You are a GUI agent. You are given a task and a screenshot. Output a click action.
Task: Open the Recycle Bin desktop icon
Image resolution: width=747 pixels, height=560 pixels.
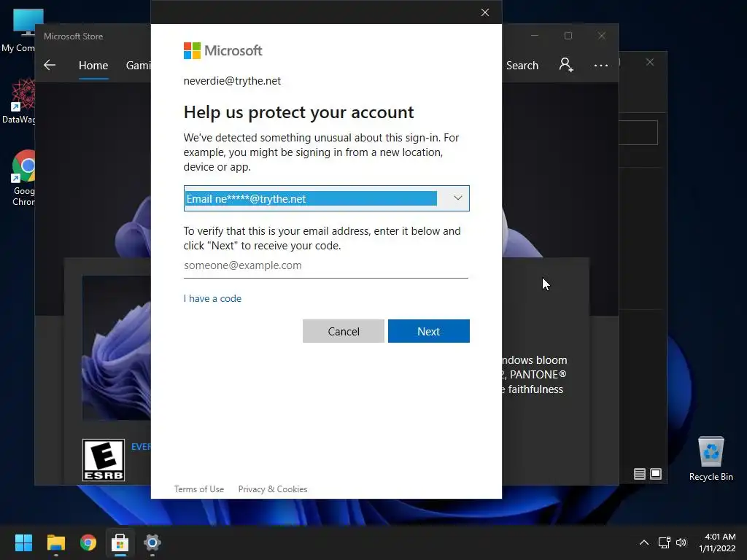(x=711, y=459)
